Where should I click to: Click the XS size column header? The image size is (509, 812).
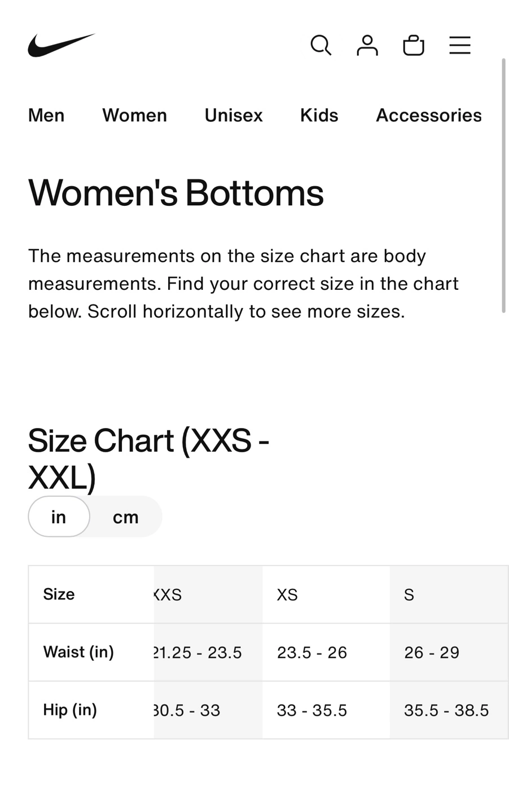[x=287, y=594]
